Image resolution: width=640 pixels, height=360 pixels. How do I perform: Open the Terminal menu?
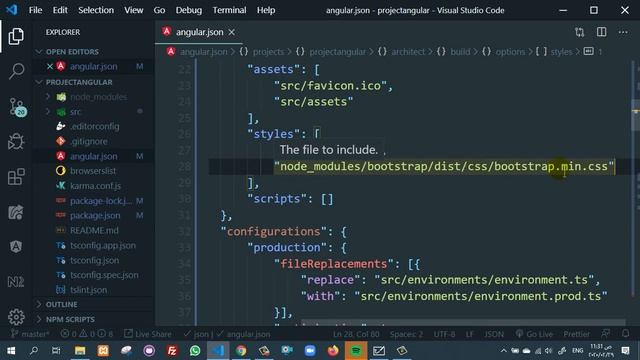pyautogui.click(x=229, y=10)
